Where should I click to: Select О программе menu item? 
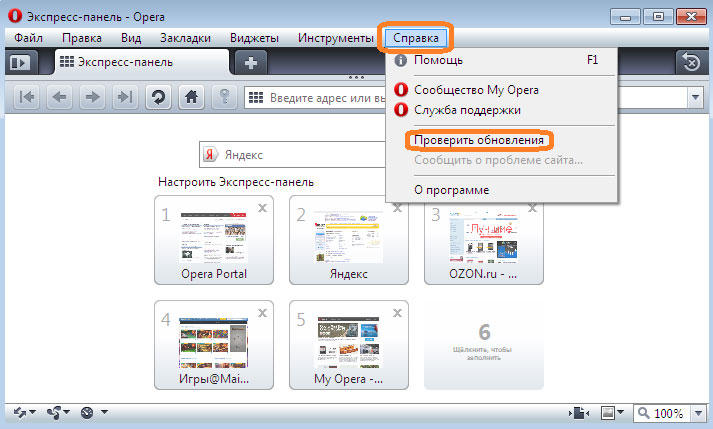point(502,190)
